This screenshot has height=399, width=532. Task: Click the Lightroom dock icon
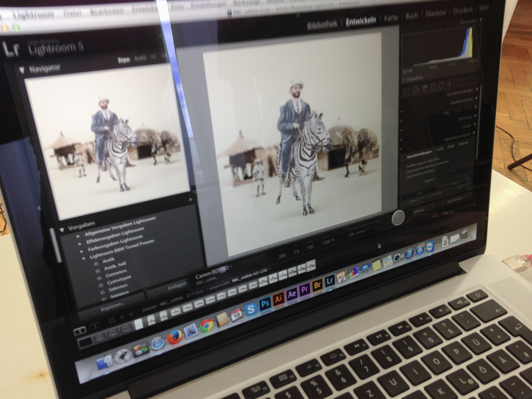tap(330, 281)
